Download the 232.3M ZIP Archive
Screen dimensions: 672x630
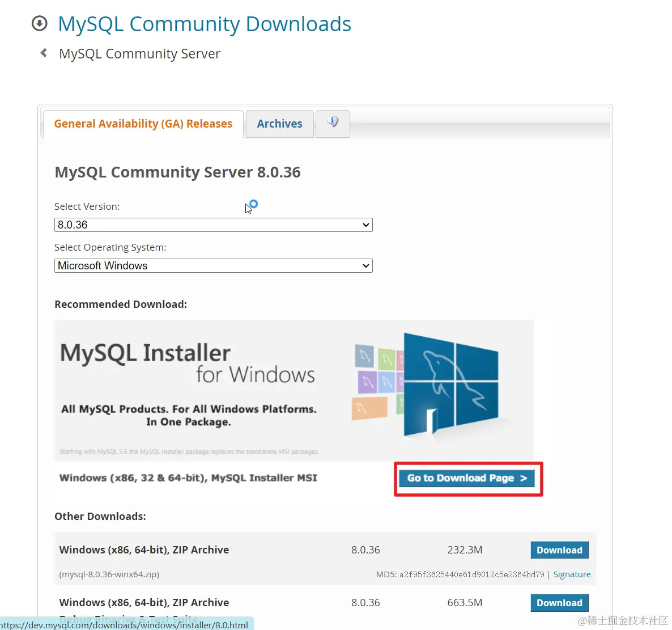pos(559,550)
